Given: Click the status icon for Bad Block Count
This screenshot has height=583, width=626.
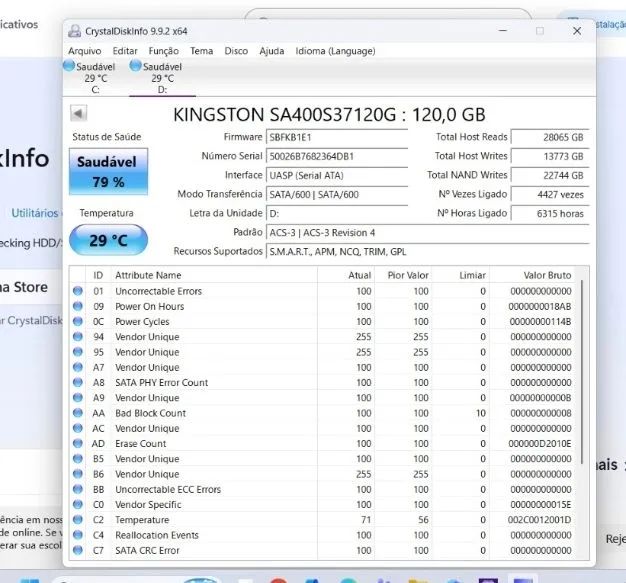Looking at the screenshot, I should point(78,413).
